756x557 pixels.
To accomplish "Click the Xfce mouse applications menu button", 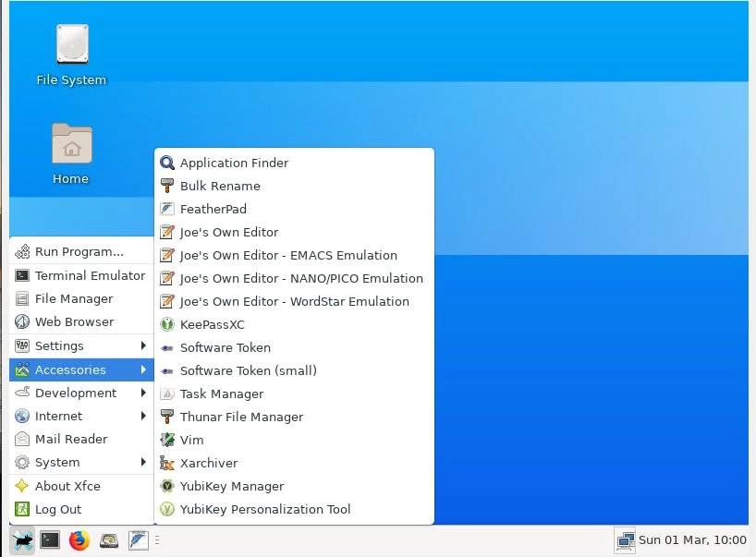I will tap(22, 540).
